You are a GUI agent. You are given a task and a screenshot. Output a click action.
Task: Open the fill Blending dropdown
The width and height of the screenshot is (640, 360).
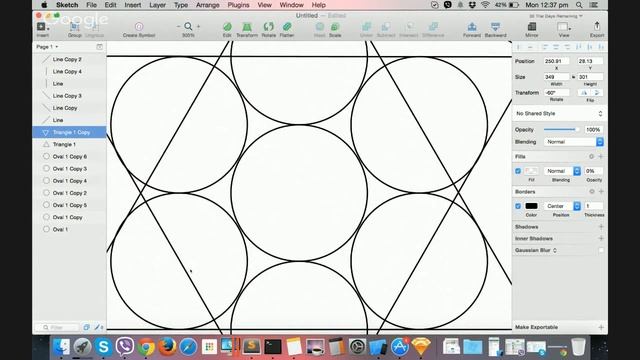[562, 171]
